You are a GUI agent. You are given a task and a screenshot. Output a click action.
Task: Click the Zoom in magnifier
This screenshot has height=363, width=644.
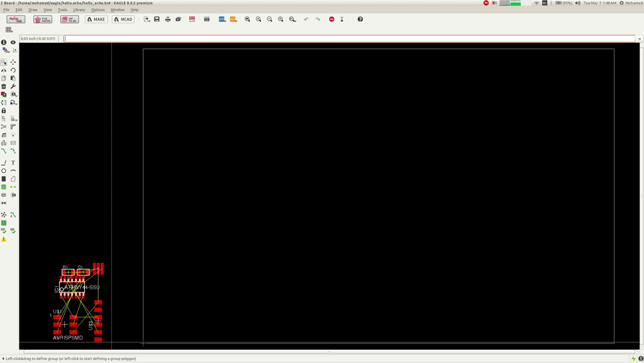point(258,20)
